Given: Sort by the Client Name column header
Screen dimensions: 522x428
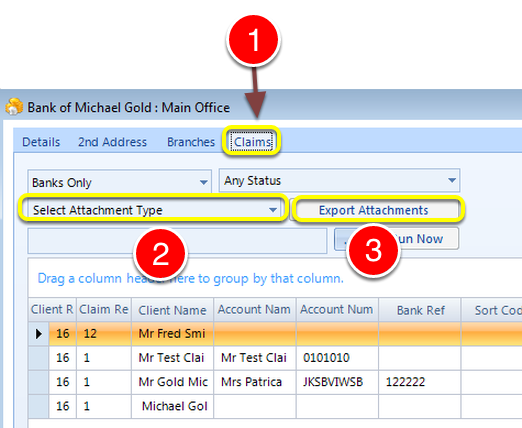Looking at the screenshot, I should tap(172, 310).
